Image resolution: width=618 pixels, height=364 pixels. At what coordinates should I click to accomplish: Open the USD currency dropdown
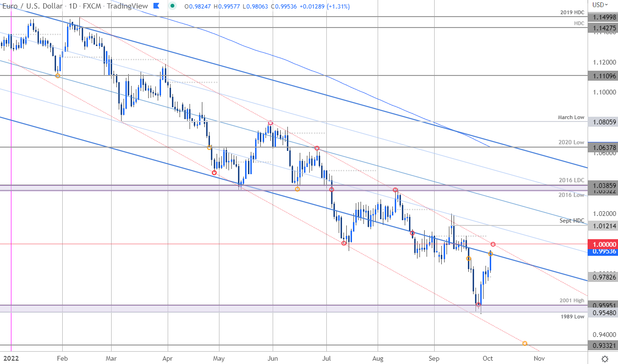click(601, 5)
